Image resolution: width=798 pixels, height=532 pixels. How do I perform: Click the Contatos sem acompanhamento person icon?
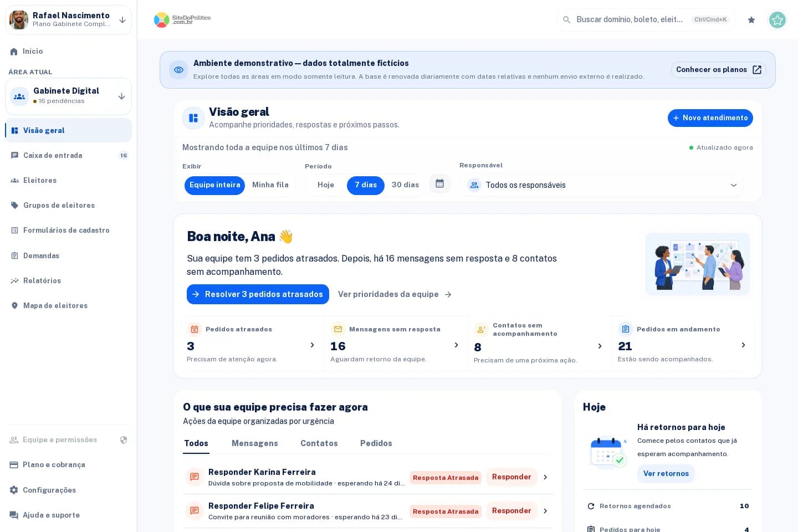pyautogui.click(x=482, y=329)
